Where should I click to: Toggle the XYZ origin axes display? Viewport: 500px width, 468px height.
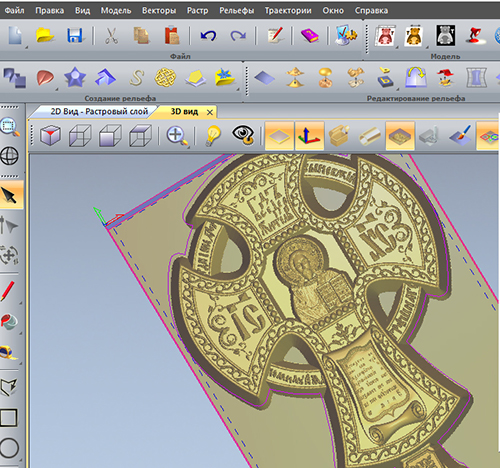309,136
